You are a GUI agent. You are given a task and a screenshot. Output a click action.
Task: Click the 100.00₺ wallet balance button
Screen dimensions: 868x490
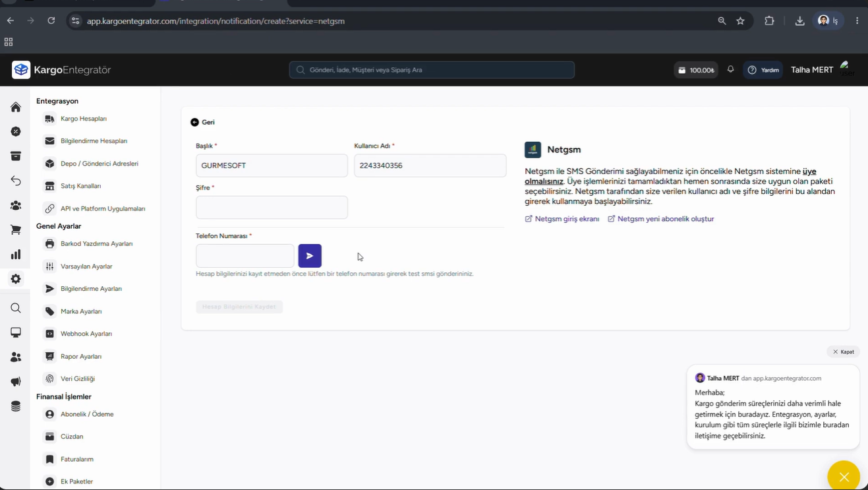(696, 70)
